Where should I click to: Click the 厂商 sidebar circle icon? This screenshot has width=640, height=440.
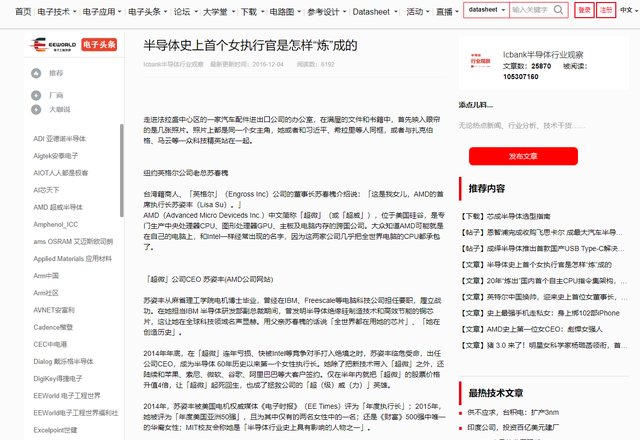click(x=36, y=95)
